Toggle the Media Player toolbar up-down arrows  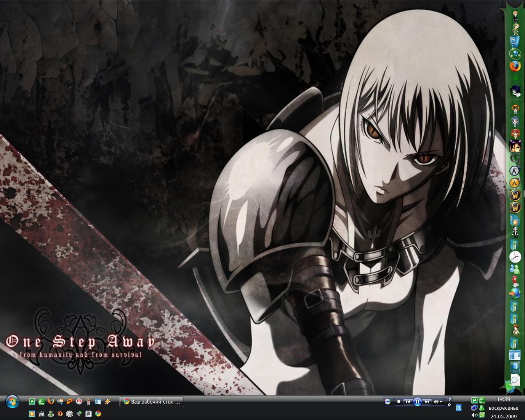coord(450,399)
